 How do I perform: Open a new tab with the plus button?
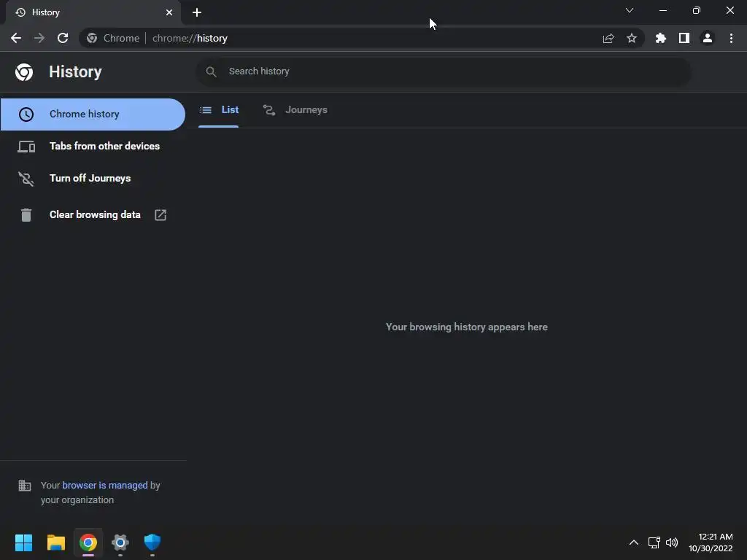197,12
